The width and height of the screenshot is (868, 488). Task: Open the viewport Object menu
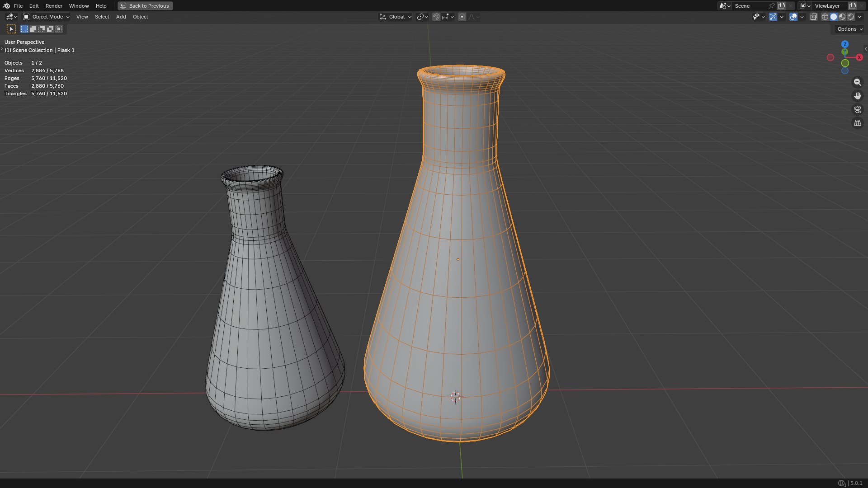tap(140, 17)
